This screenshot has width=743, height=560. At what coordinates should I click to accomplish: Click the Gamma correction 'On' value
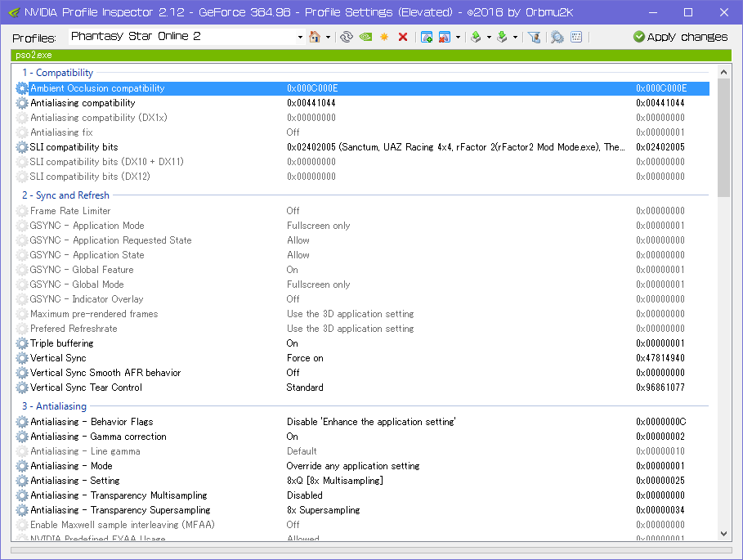[293, 437]
